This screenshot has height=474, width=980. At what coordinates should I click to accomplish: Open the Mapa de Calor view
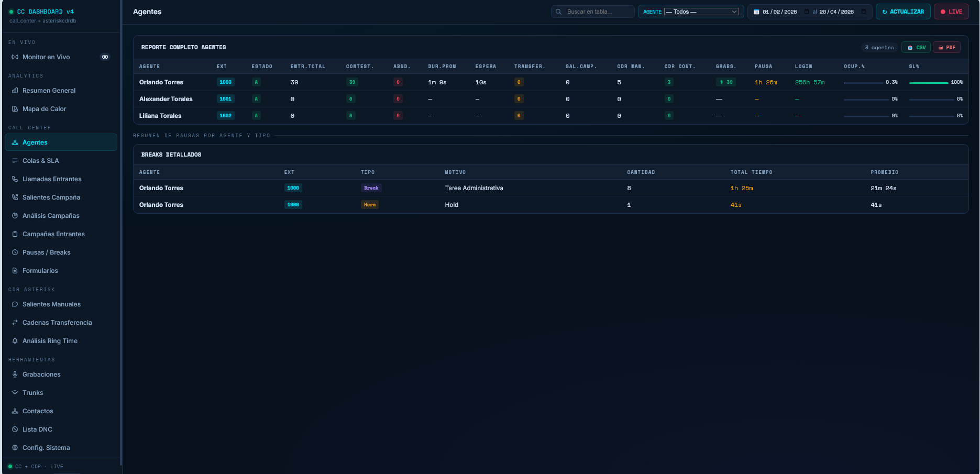[44, 109]
